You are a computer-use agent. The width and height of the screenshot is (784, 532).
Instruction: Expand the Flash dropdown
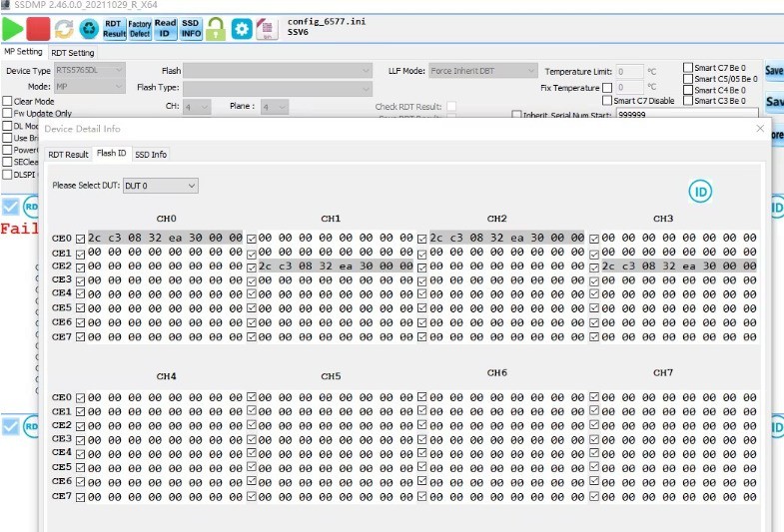[278, 71]
